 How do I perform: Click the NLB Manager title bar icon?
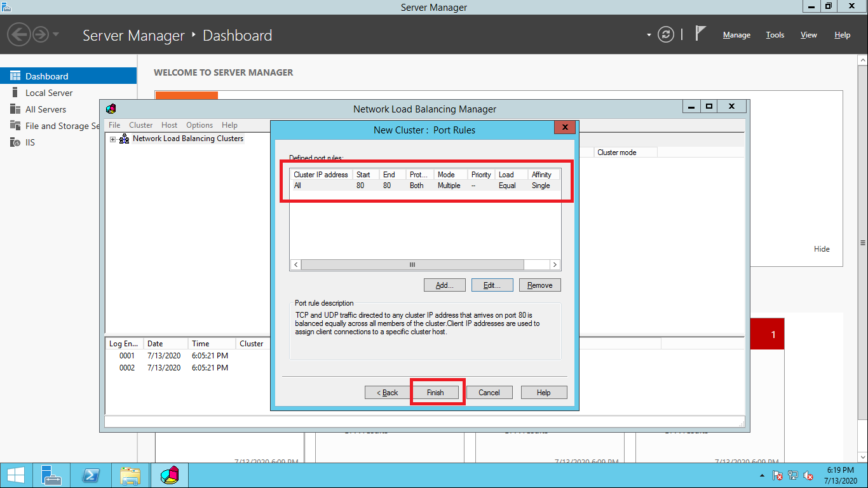click(111, 109)
